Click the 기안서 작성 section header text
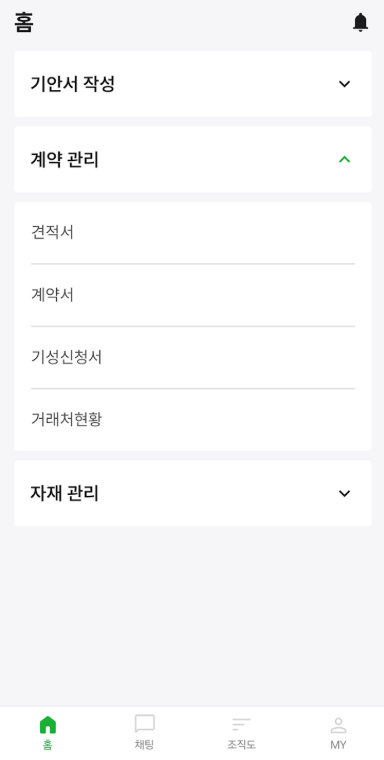The image size is (384, 760). pyautogui.click(x=73, y=84)
